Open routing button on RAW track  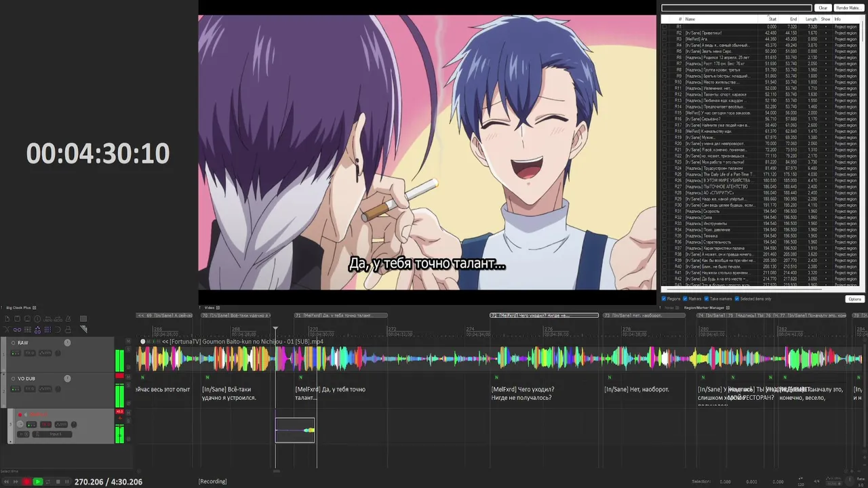click(x=16, y=353)
